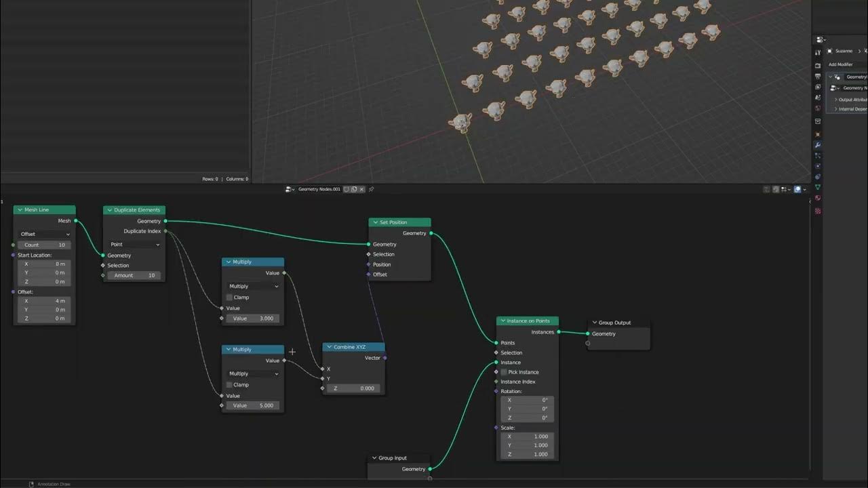Click the Instance on Points Scale X field
Screen dimensions: 868x488
528,436
